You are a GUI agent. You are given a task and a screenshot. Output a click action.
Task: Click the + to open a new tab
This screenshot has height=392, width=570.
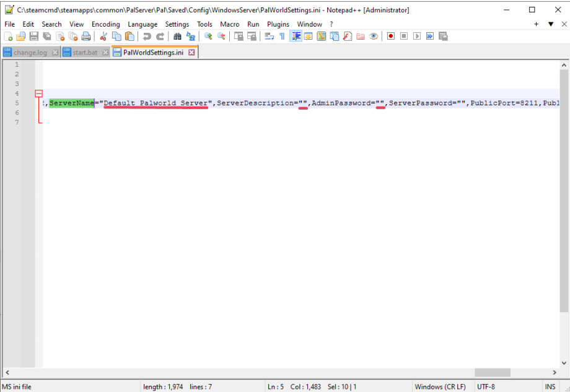pyautogui.click(x=537, y=24)
